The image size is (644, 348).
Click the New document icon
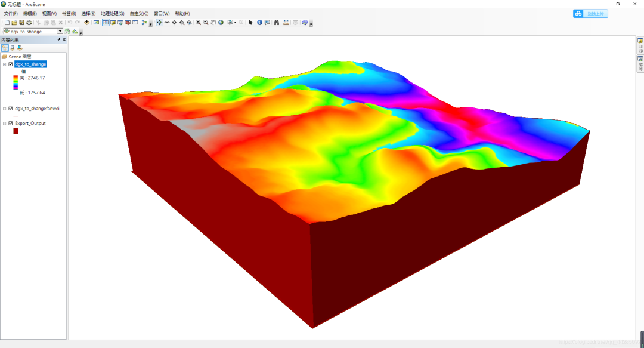(x=7, y=23)
